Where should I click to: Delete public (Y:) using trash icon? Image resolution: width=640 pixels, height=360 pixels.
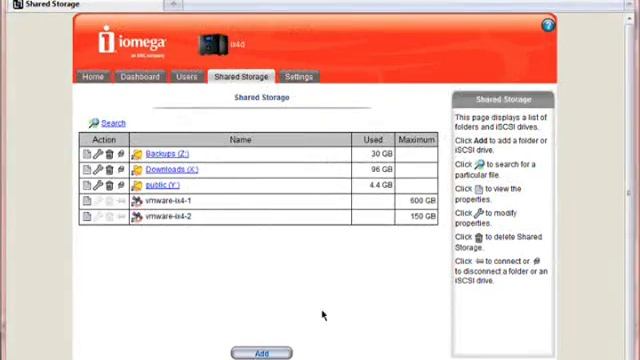click(109, 185)
